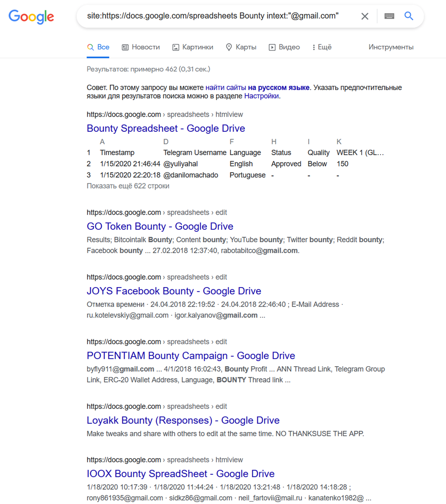The width and height of the screenshot is (446, 504).
Task: Open the on-screen keyboard icon
Action: click(389, 16)
